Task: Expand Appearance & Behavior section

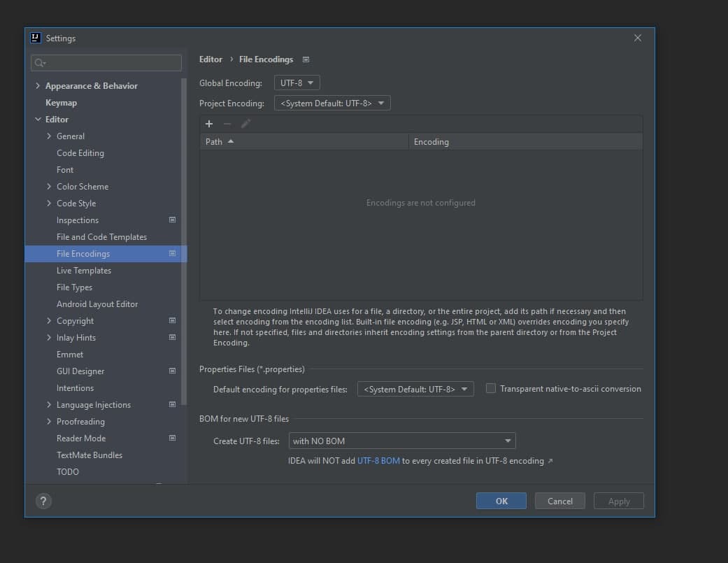Action: 38,86
